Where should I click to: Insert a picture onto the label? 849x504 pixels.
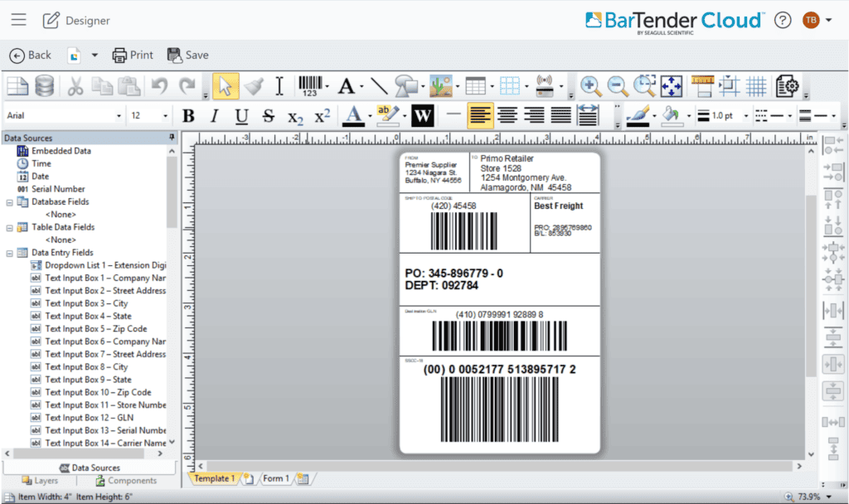click(x=442, y=85)
